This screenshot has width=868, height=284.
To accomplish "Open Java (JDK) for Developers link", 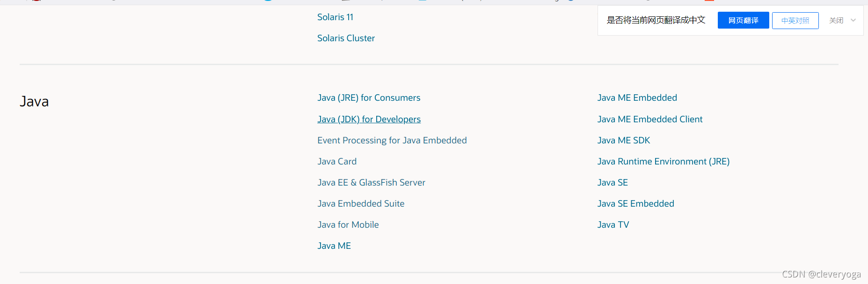I will [x=369, y=120].
